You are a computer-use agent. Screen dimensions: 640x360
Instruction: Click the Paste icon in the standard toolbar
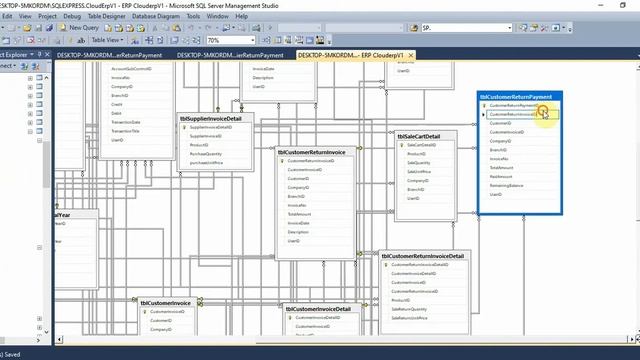tap(176, 28)
